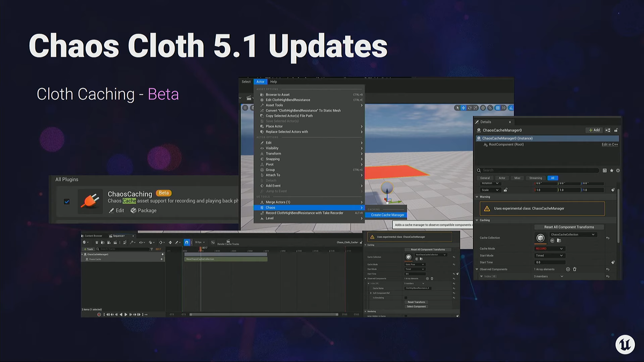Toggle the Is Simulating checkbox
Viewport: 644px width, 362px height.
coord(406,297)
